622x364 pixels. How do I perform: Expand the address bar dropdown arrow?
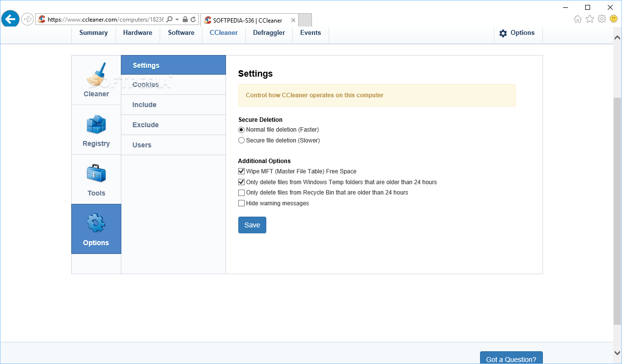pos(177,20)
